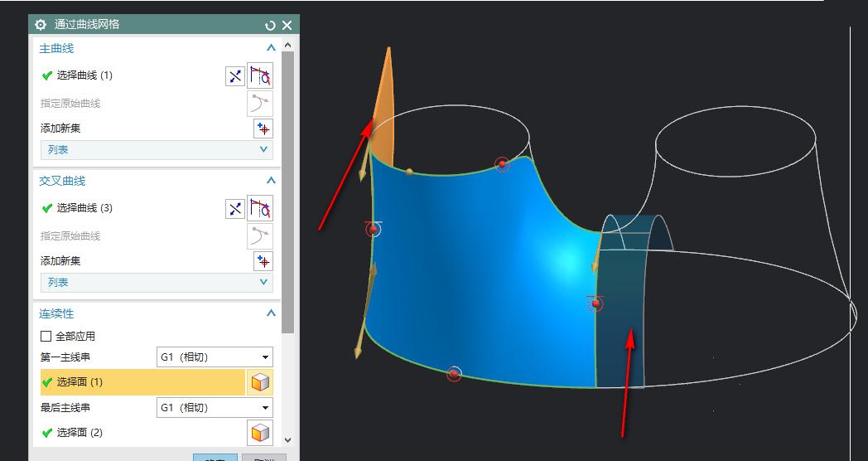Reverse direction icon in 交叉曲线 section
The height and width of the screenshot is (461, 868).
pyautogui.click(x=235, y=209)
